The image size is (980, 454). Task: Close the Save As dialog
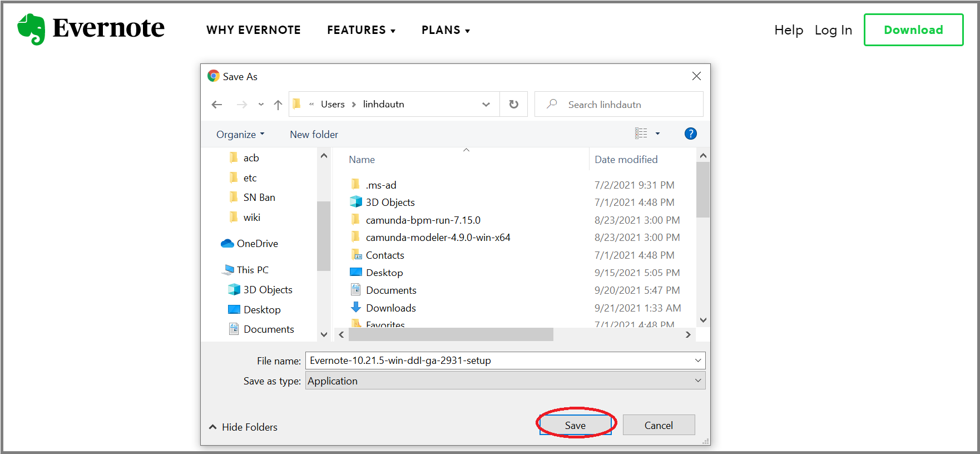(696, 76)
